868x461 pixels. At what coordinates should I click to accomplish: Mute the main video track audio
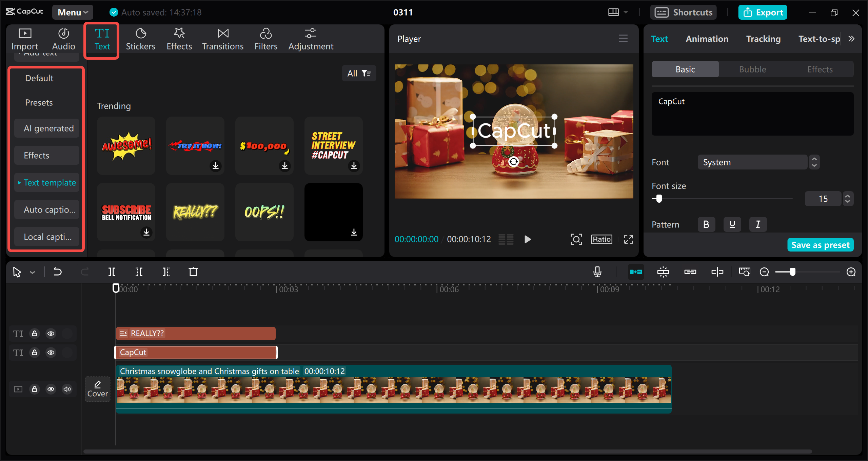pyautogui.click(x=67, y=389)
